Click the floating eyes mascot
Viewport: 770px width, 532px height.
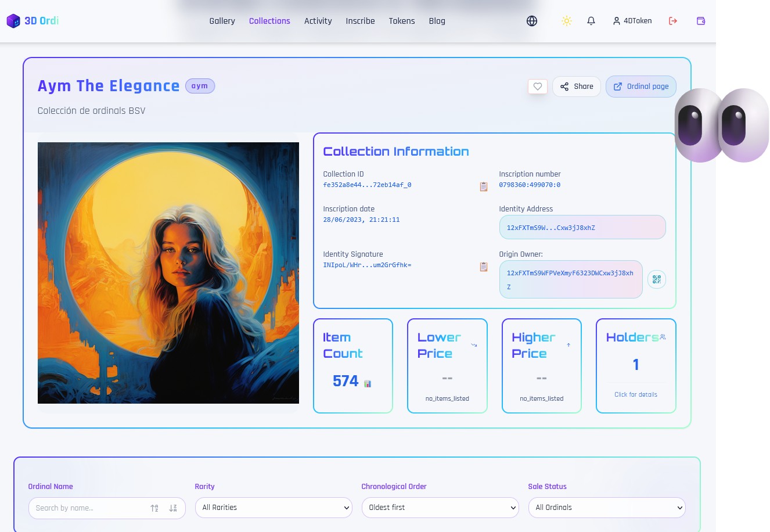point(722,125)
